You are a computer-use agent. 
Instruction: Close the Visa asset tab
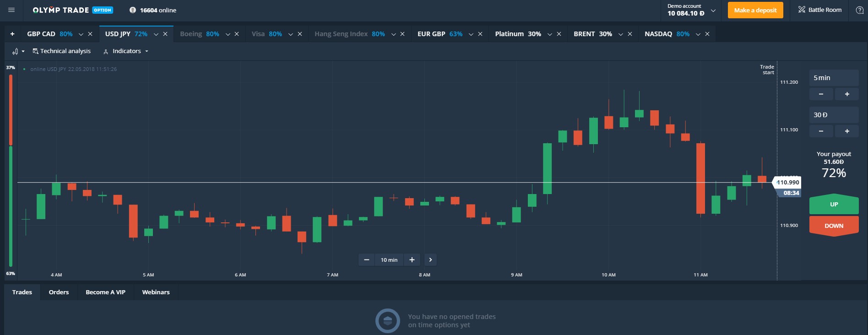pos(300,34)
